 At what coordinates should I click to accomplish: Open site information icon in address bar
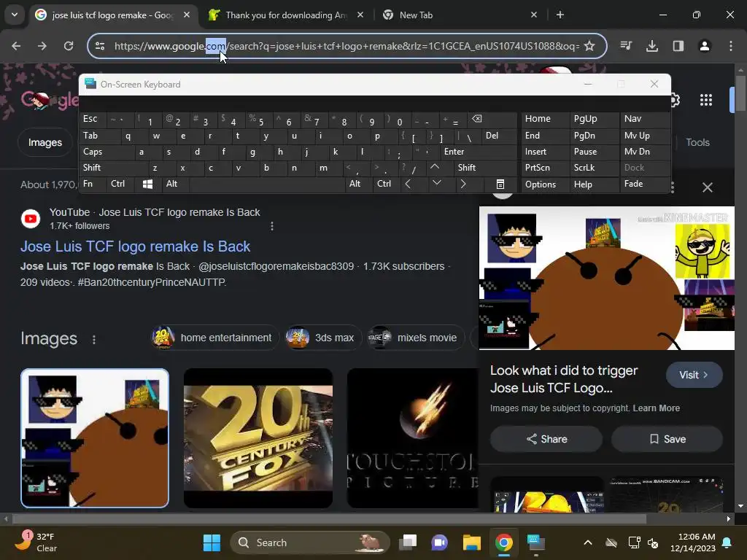pos(100,46)
